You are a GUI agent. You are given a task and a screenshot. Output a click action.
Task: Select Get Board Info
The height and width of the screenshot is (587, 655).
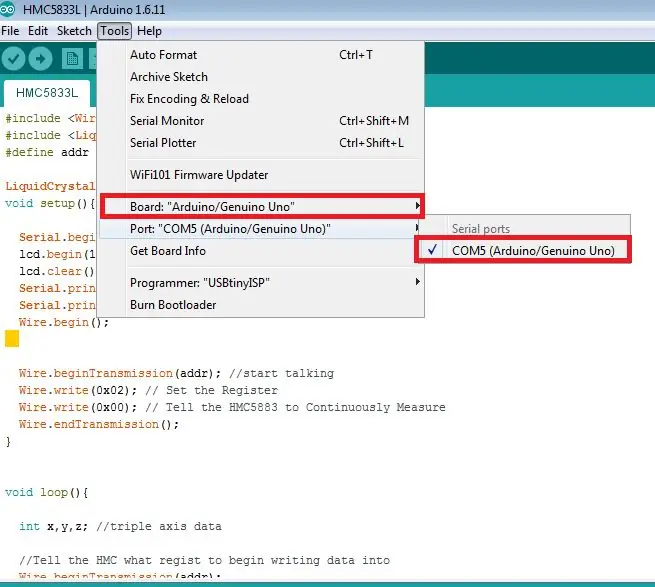257,251
